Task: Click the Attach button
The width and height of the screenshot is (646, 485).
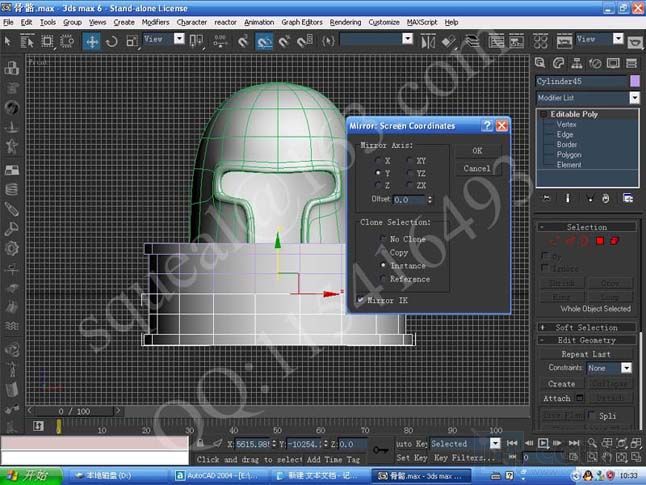Action: click(x=557, y=398)
